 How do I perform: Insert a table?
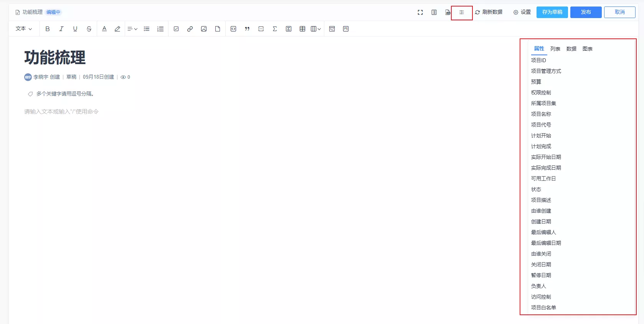coord(302,29)
